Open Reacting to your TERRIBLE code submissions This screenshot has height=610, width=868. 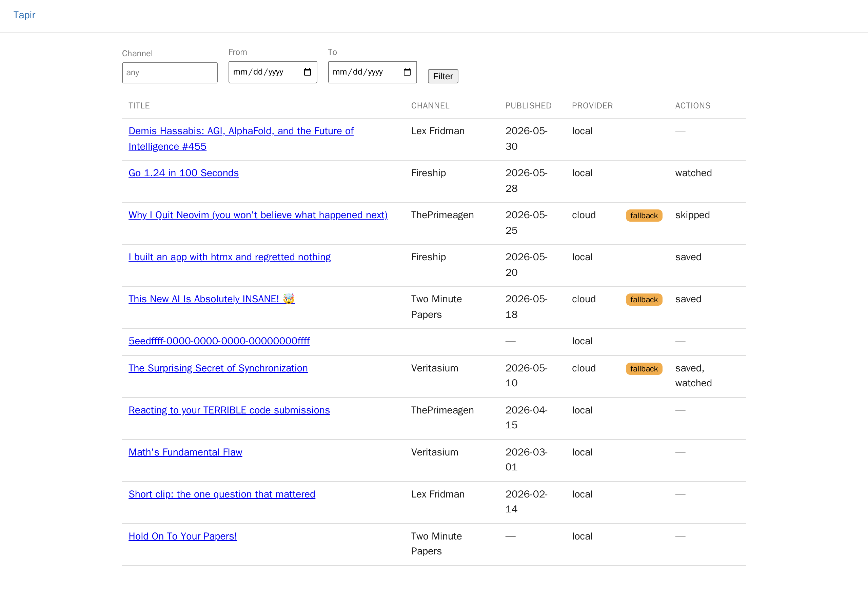pyautogui.click(x=229, y=410)
